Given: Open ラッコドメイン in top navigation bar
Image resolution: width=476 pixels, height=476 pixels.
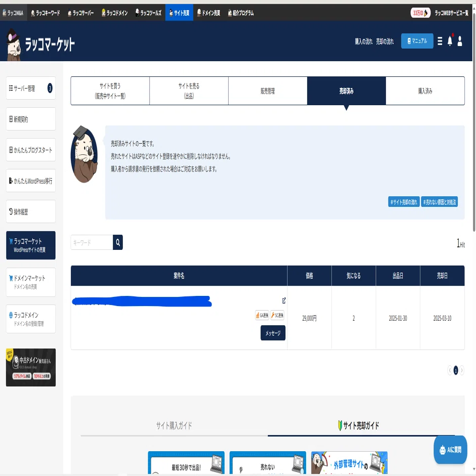Looking at the screenshot, I should (x=114, y=13).
